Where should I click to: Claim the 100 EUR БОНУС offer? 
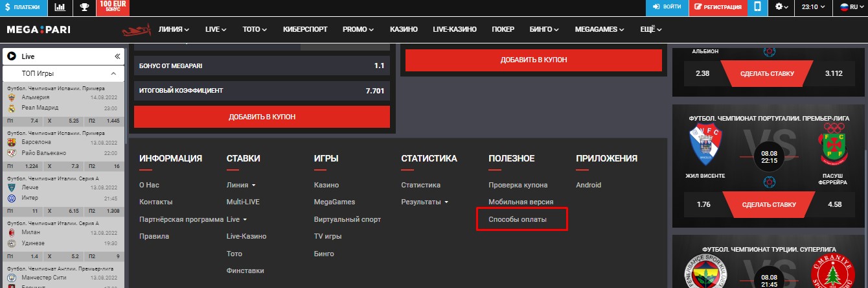coord(113,7)
